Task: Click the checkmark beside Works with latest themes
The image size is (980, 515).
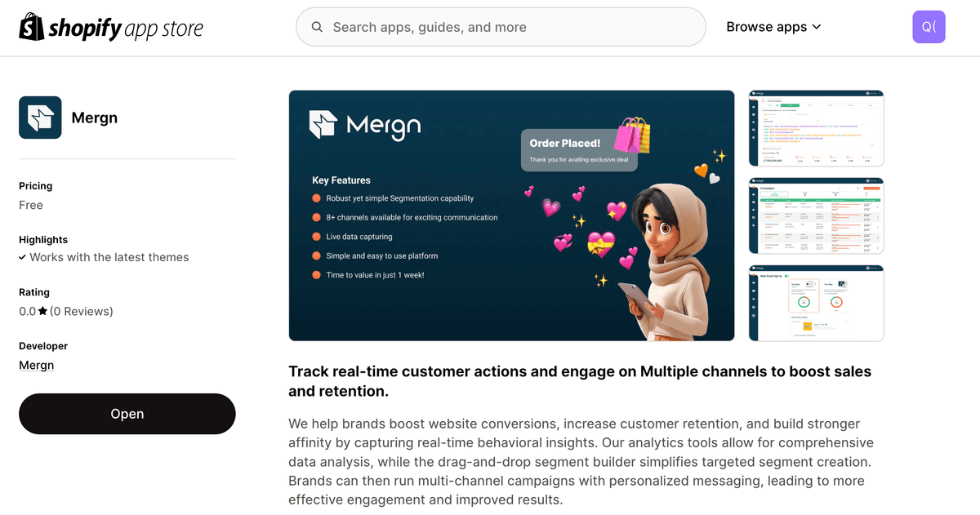Action: coord(23,257)
